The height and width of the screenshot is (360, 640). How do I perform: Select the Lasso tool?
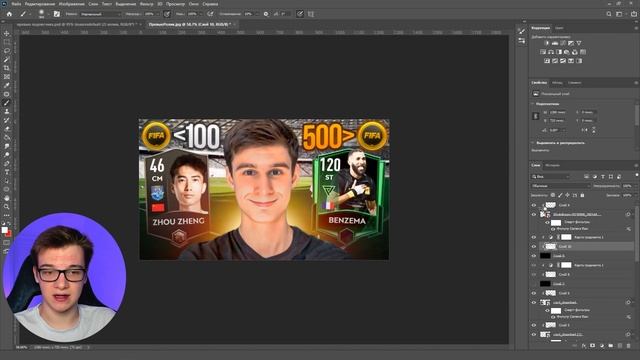point(7,51)
